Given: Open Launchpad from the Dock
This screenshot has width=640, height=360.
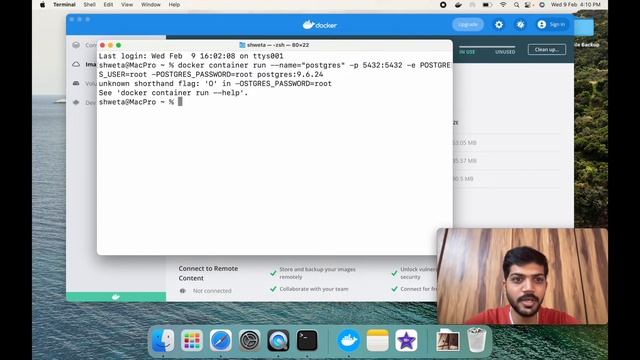Looking at the screenshot, I should [192, 340].
